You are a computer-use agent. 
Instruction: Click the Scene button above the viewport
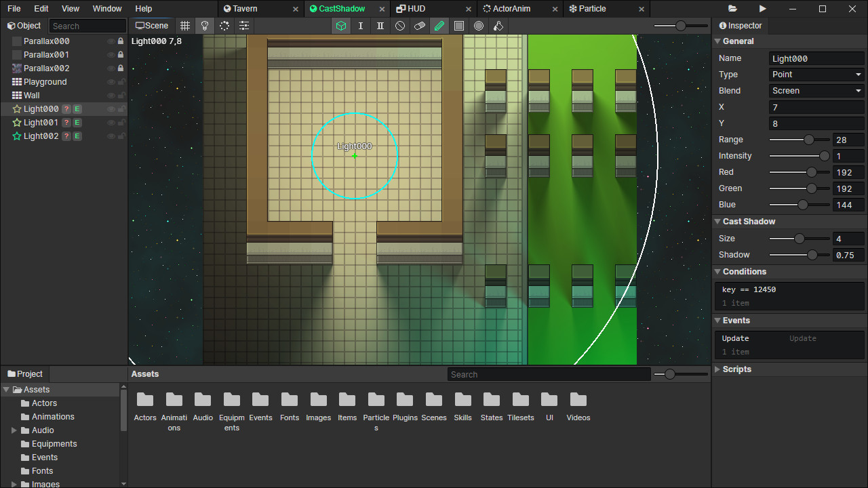click(152, 25)
